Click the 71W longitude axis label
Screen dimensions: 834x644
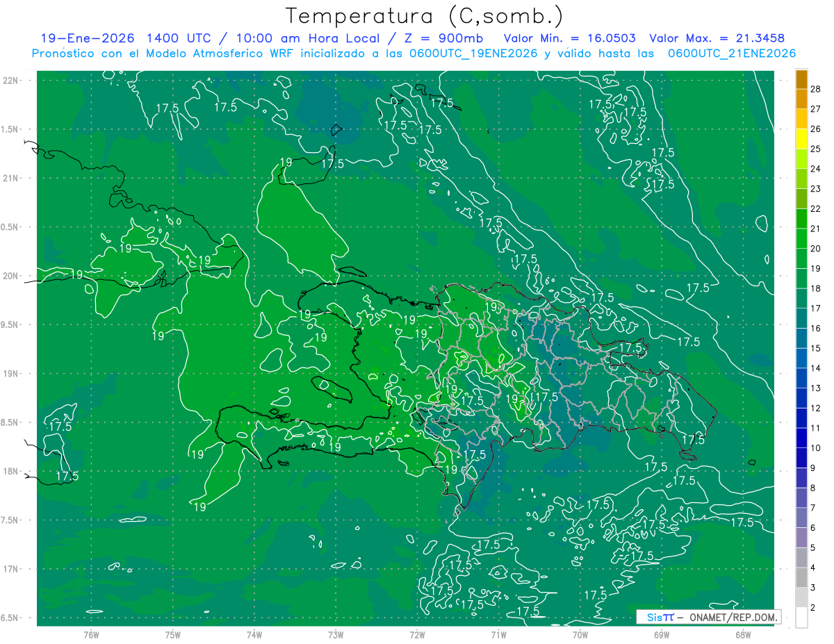pos(498,634)
